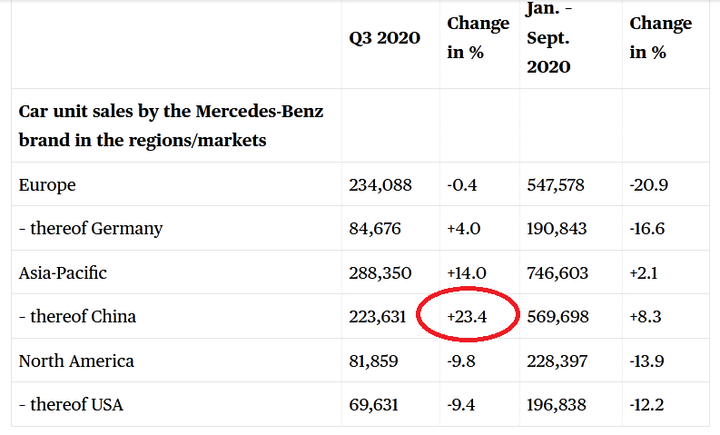Image resolution: width=720 pixels, height=435 pixels.
Task: Select USA Jan-Sept value 196,838
Action: point(557,405)
